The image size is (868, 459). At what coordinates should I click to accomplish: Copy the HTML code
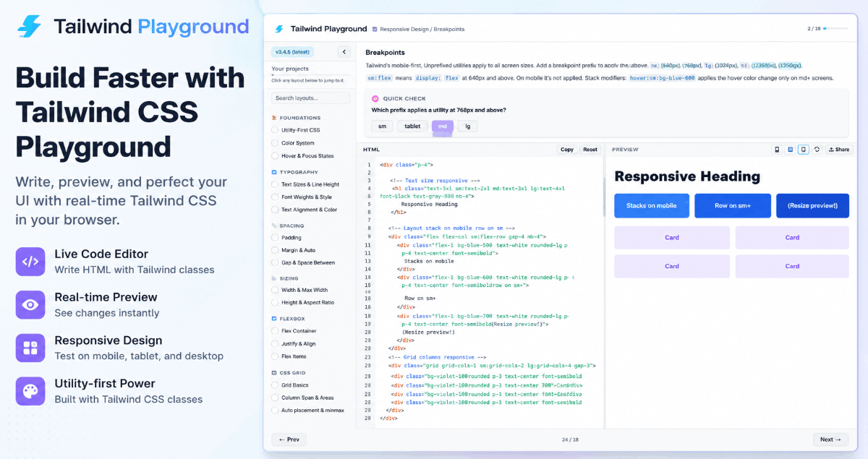tap(567, 150)
